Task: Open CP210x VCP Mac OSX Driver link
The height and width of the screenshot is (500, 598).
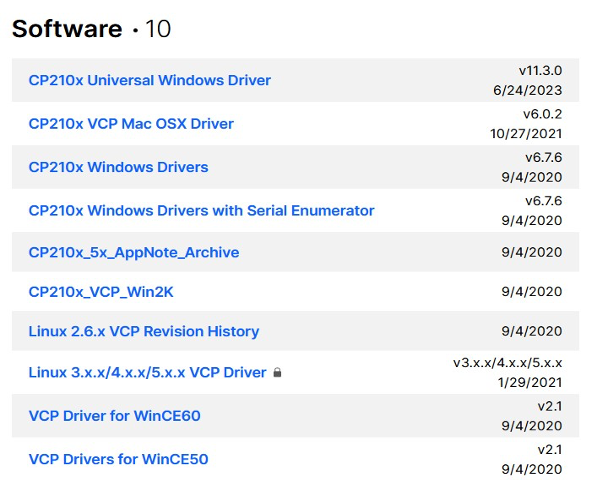Action: coord(131,124)
